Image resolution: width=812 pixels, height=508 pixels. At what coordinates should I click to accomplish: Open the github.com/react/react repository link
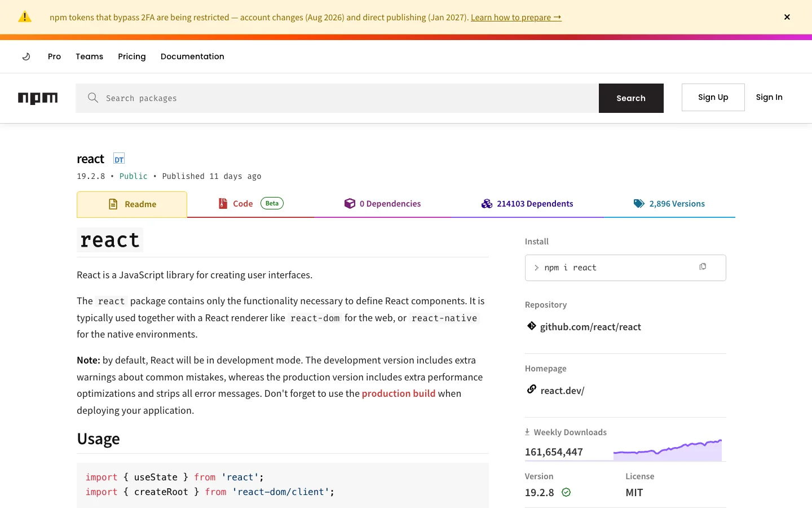(x=590, y=327)
